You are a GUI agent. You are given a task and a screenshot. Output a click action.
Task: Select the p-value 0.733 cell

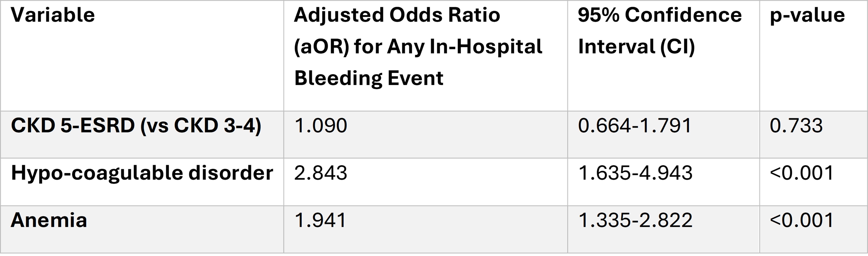coord(796,126)
